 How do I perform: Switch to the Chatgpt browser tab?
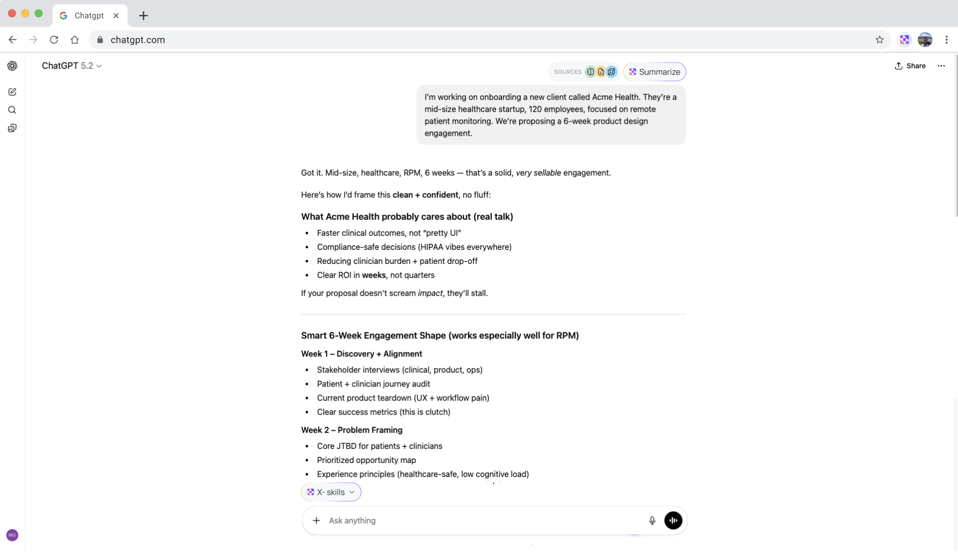[x=89, y=15]
